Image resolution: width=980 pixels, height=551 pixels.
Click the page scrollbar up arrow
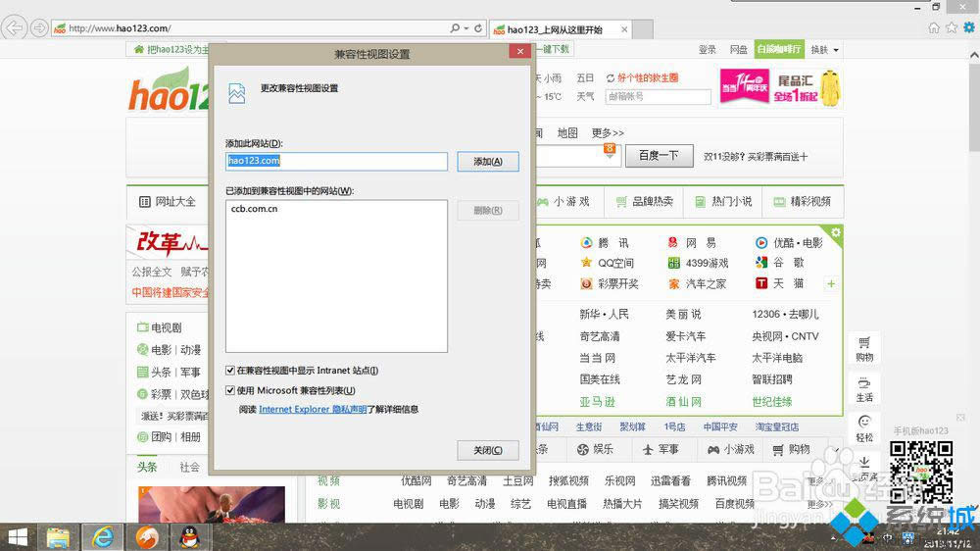(974, 55)
